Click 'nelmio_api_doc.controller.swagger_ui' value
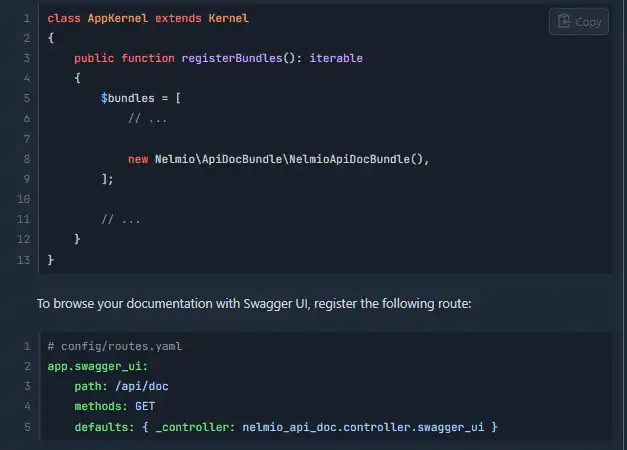The height and width of the screenshot is (450, 627). 363,427
